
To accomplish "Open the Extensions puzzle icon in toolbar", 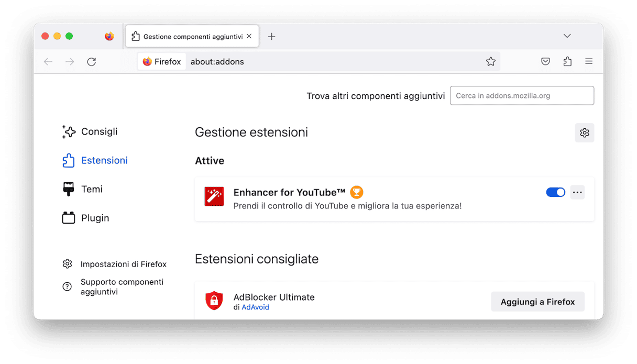I will pos(567,62).
